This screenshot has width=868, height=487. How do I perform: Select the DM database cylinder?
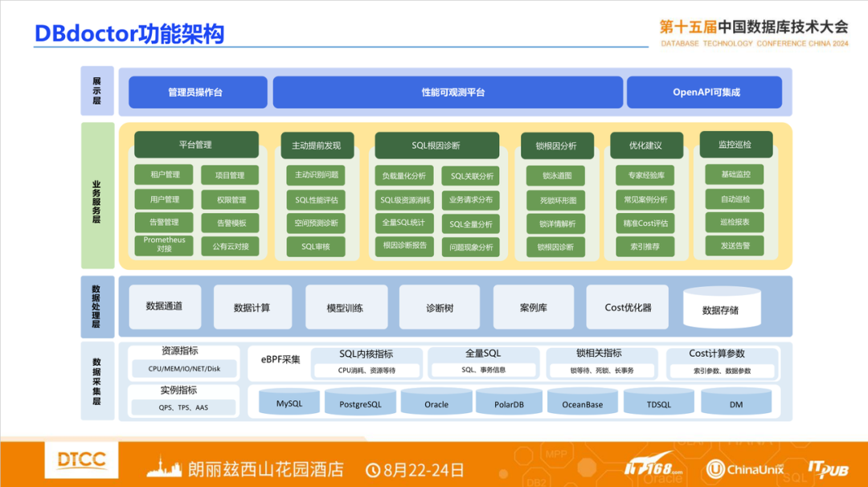tap(736, 402)
